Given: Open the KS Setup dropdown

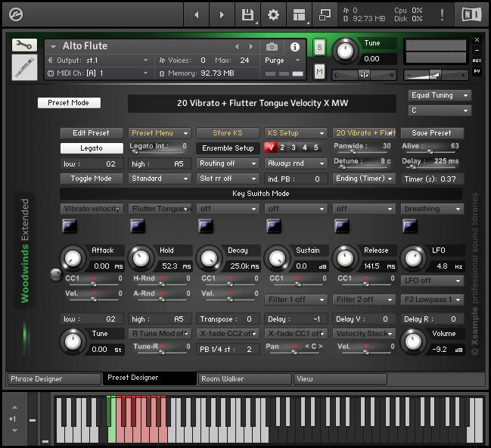Looking at the screenshot, I should 296,133.
